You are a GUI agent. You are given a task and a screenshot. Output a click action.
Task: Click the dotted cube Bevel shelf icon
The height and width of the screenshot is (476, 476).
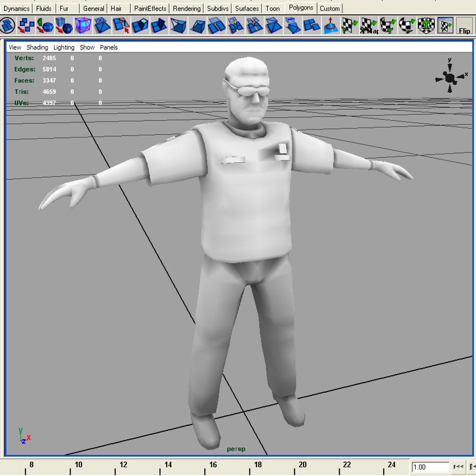point(197,25)
